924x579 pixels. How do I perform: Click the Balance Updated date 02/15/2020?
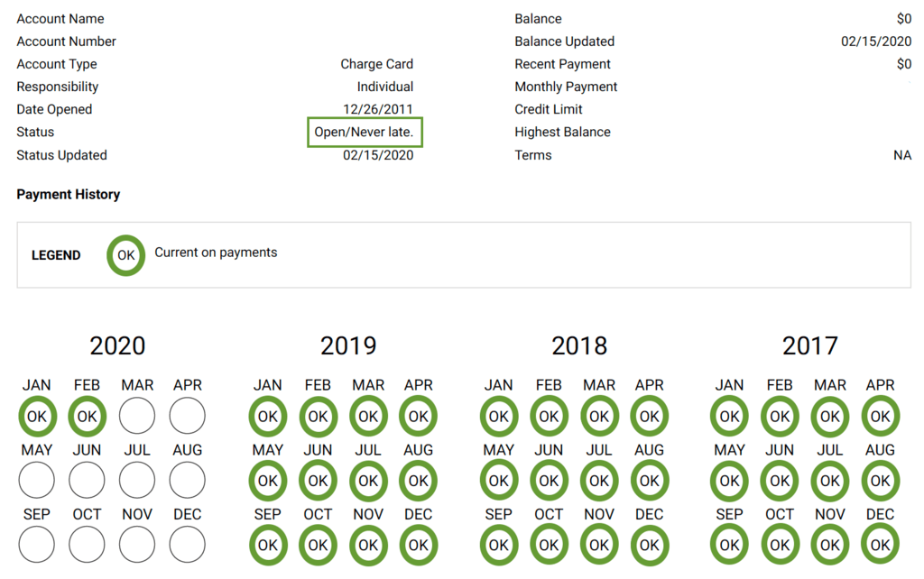[876, 41]
